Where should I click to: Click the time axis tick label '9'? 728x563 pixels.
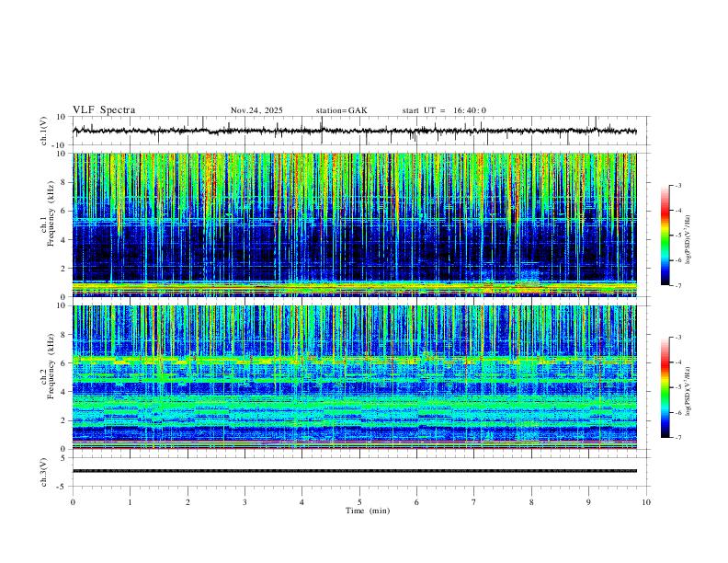588,502
